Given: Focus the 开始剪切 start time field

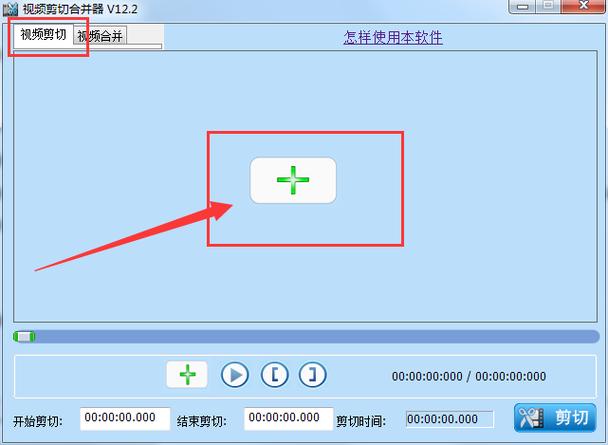Looking at the screenshot, I should pos(125,419).
